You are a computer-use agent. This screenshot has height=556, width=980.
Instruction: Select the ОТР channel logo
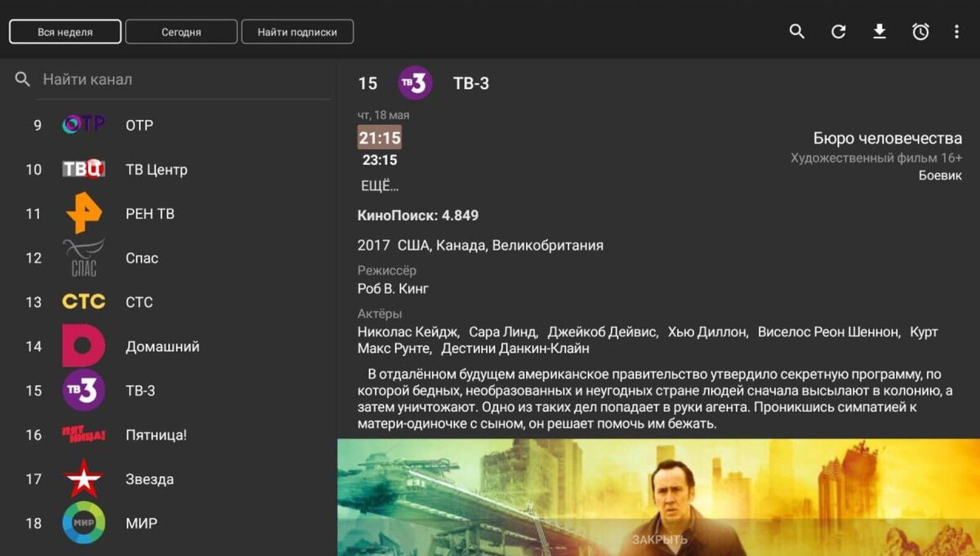coord(82,124)
